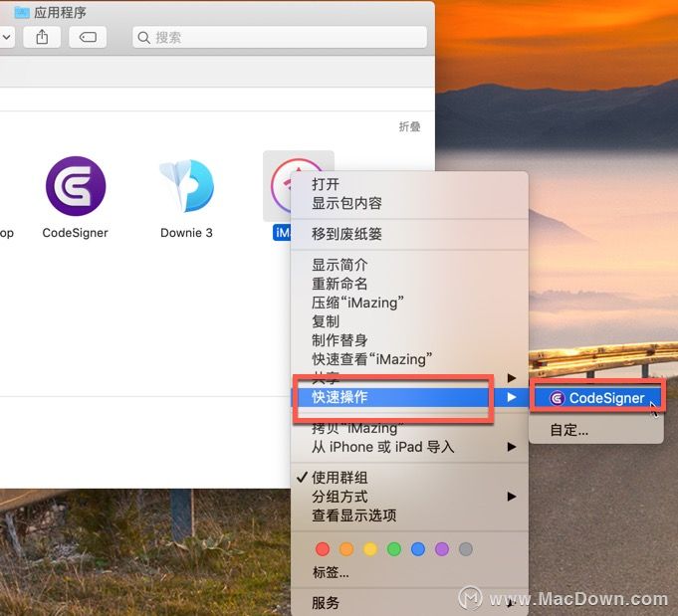Click the 应用程序 folder icon in title bar
The image size is (678, 616).
click(x=22, y=12)
